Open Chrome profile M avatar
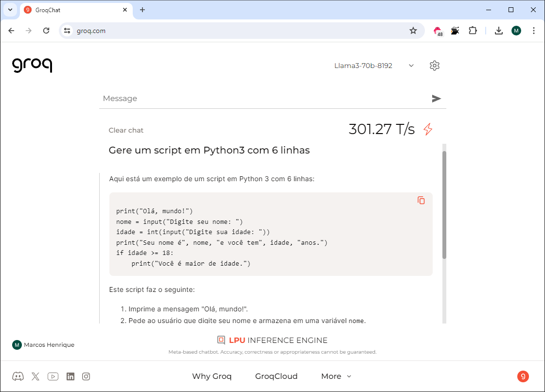Viewport: 545px width, 392px height. [x=516, y=31]
